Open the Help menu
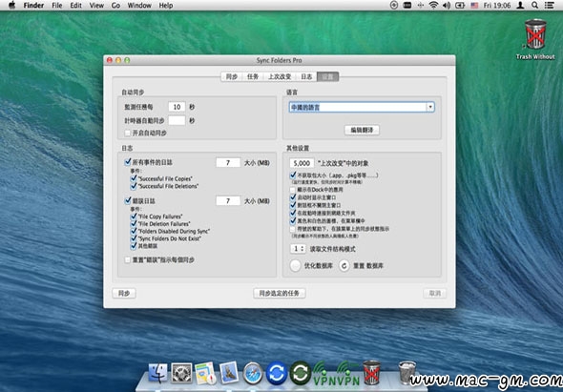This screenshot has height=392, width=563. coord(166,6)
